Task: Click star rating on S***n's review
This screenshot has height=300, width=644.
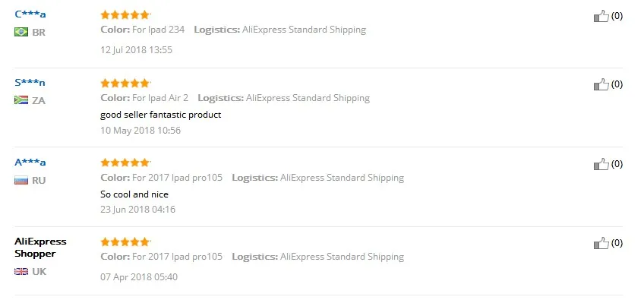Action: pos(125,84)
